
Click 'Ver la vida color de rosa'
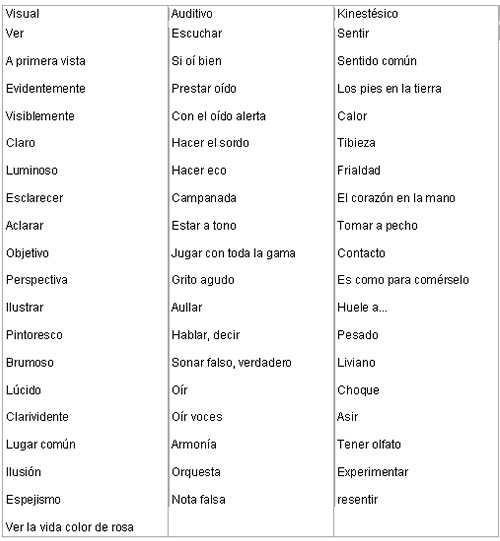tap(70, 527)
